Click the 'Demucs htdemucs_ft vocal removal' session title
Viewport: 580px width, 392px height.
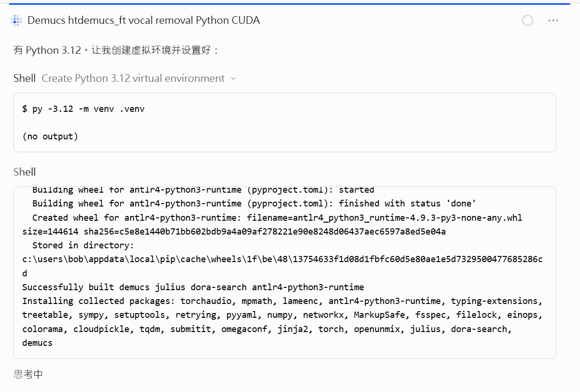(x=143, y=20)
